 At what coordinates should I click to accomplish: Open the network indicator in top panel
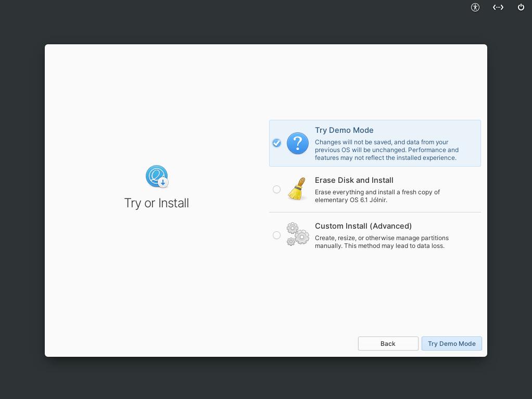[x=498, y=7]
